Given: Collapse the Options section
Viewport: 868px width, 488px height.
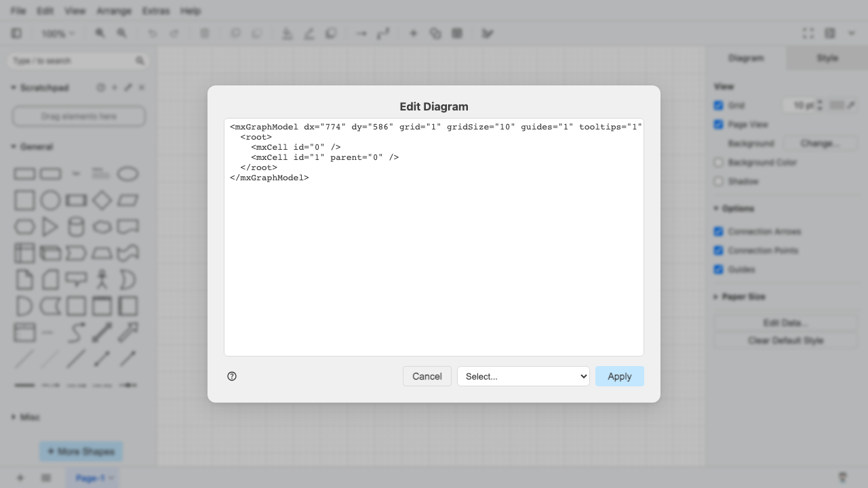Looking at the screenshot, I should click(x=734, y=208).
